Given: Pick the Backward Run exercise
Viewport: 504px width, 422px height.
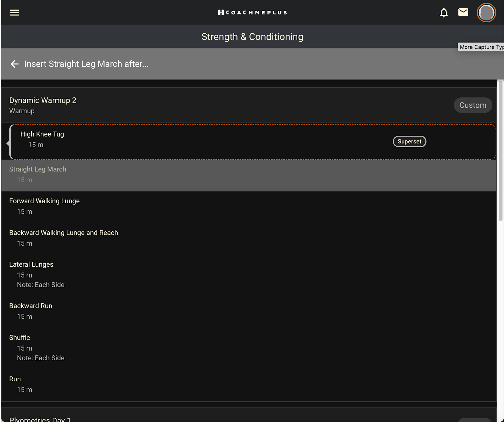Looking at the screenshot, I should 249,311.
